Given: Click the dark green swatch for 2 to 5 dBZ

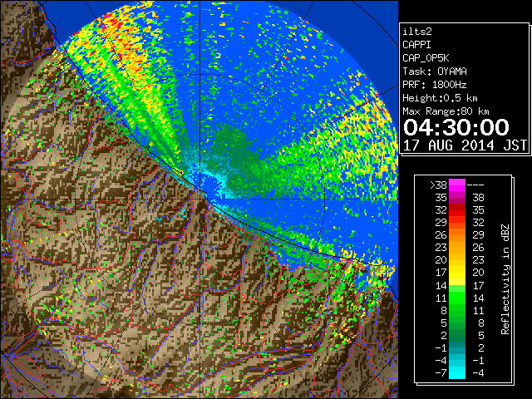Looking at the screenshot, I should (x=457, y=335).
